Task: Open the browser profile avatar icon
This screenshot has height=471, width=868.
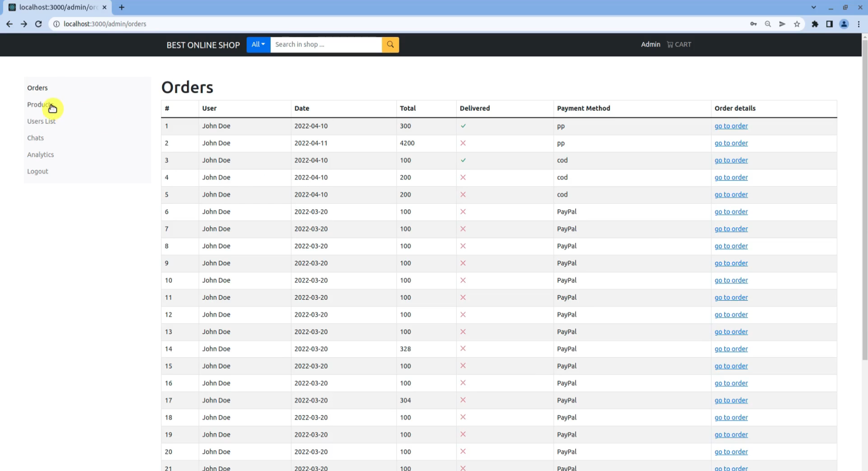Action: (x=844, y=23)
